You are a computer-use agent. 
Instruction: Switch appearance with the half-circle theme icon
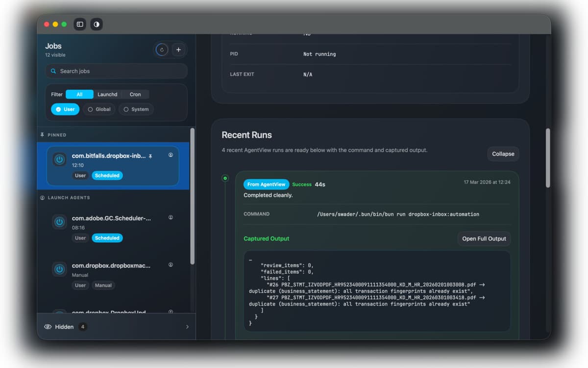point(97,24)
